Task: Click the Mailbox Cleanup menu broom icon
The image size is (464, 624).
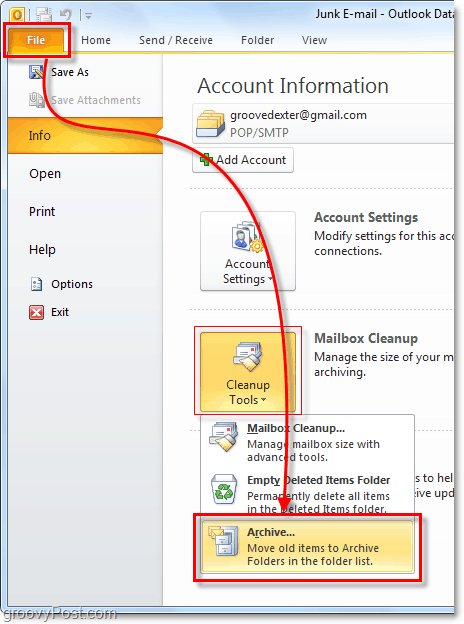Action: point(224,437)
